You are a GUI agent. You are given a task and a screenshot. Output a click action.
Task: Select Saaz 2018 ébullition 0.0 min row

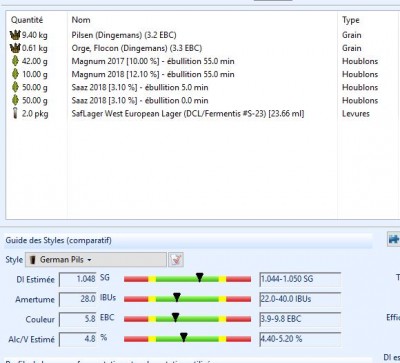[x=203, y=100]
